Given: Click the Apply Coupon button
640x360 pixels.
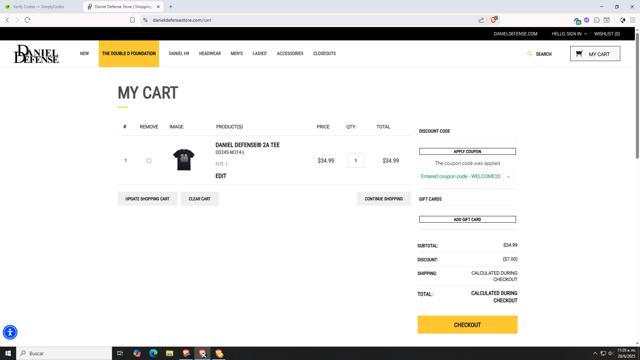Looking at the screenshot, I should [467, 151].
